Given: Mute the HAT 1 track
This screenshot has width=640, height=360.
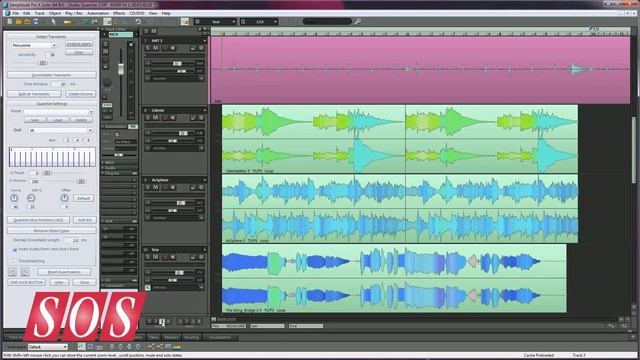Looking at the screenshot, I should tap(155, 48).
